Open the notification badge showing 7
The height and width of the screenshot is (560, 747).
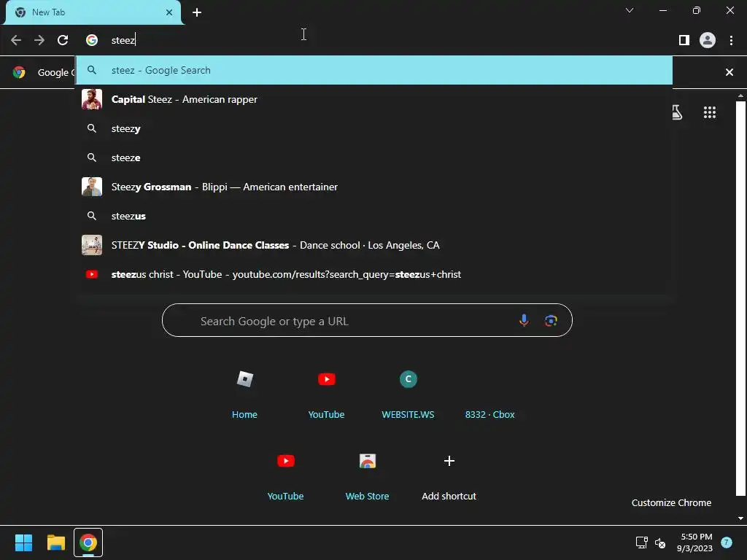tap(727, 542)
